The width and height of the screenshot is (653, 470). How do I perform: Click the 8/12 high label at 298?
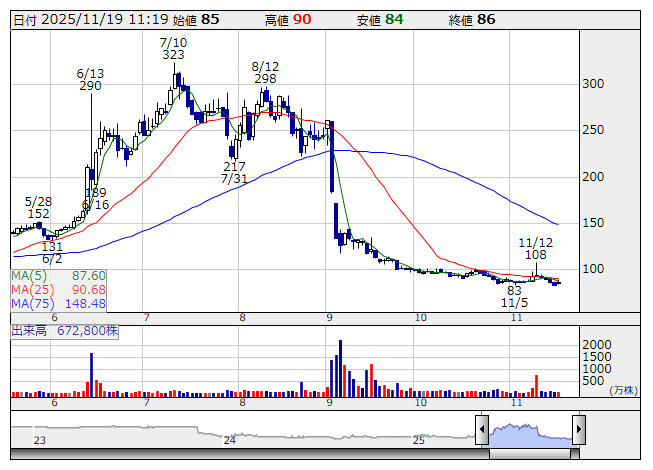(265, 71)
